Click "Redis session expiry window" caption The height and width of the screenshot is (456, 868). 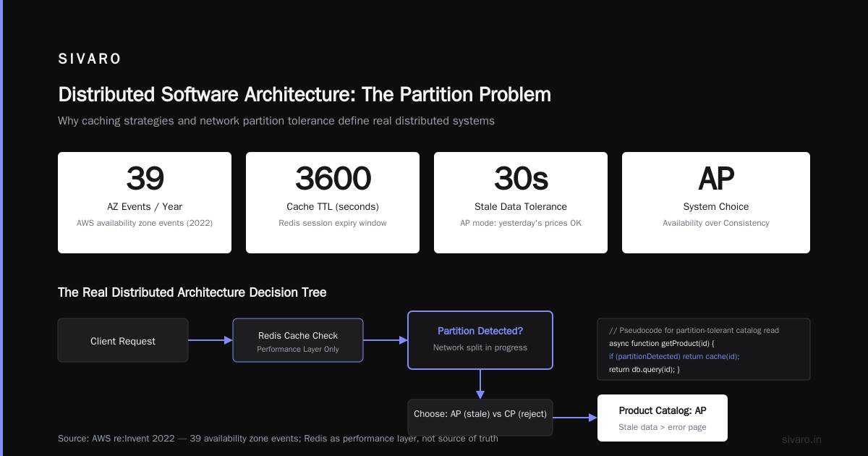pyautogui.click(x=333, y=223)
